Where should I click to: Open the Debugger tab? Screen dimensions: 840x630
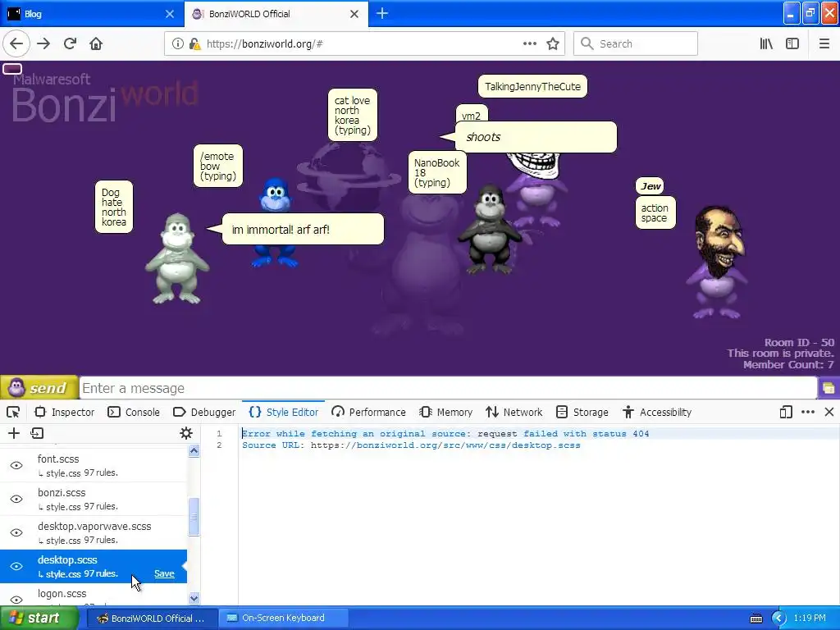(204, 412)
